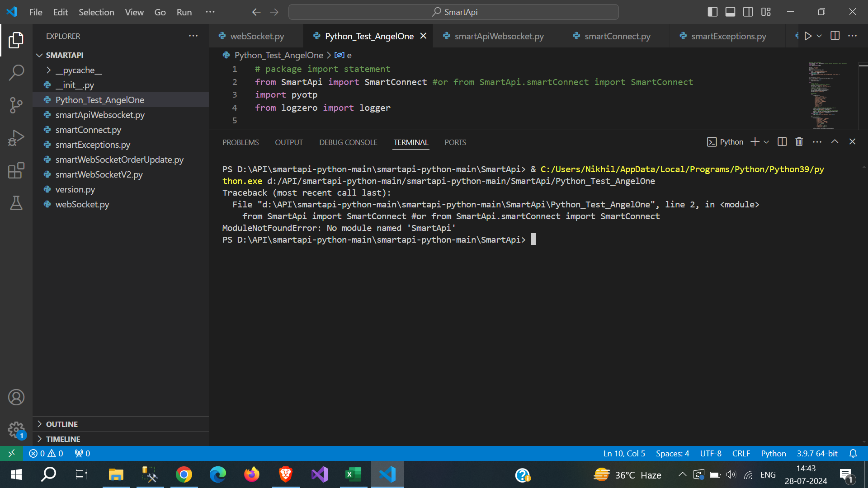Viewport: 868px width, 488px height.
Task: Switch to smartConnect.py editor tab
Action: click(617, 36)
